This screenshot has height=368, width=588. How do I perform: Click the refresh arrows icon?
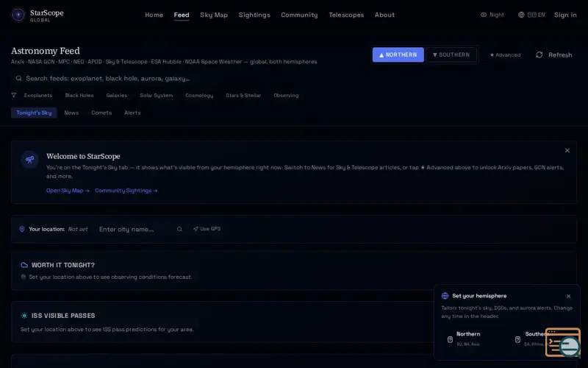(539, 54)
